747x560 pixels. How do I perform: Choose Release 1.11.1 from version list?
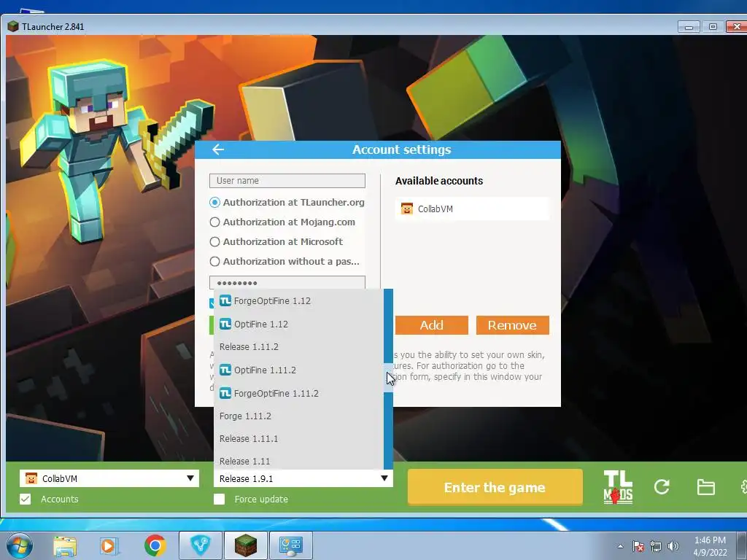298,438
